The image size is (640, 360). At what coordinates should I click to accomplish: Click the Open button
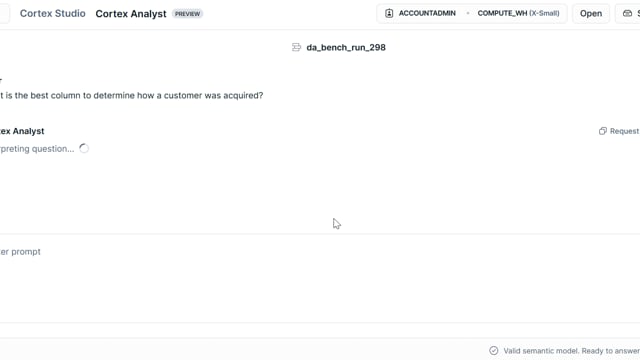591,13
